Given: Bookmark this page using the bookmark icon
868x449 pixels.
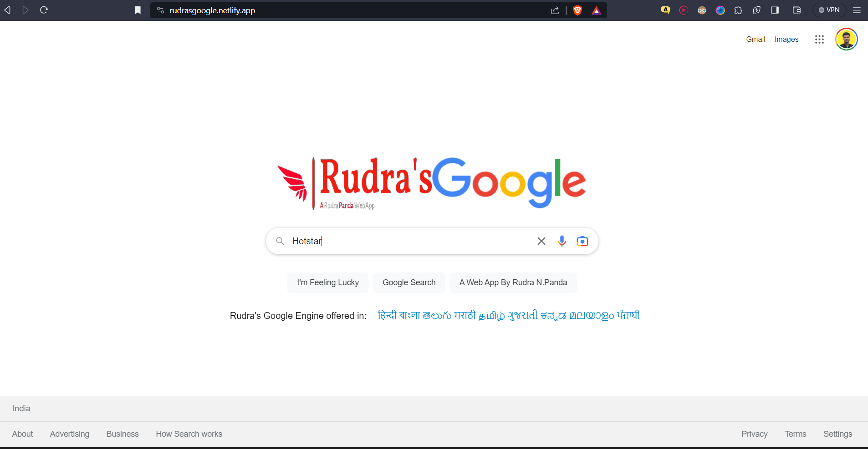Looking at the screenshot, I should click(138, 10).
